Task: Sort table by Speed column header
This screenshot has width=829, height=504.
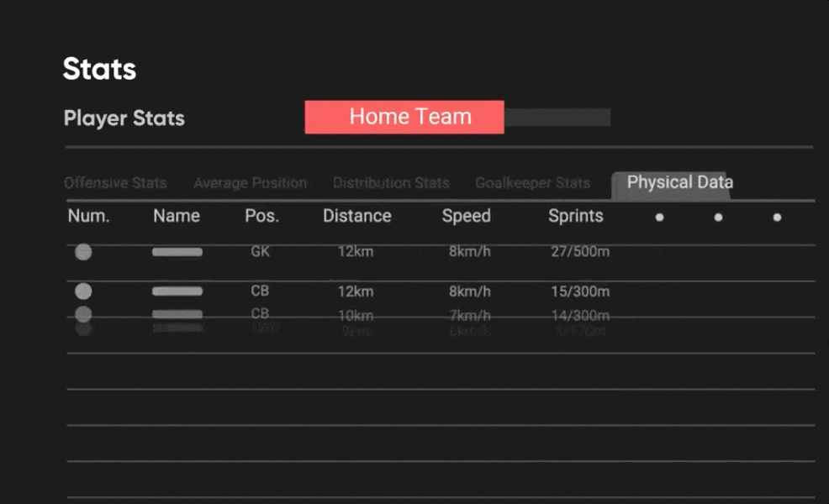Action: click(466, 216)
